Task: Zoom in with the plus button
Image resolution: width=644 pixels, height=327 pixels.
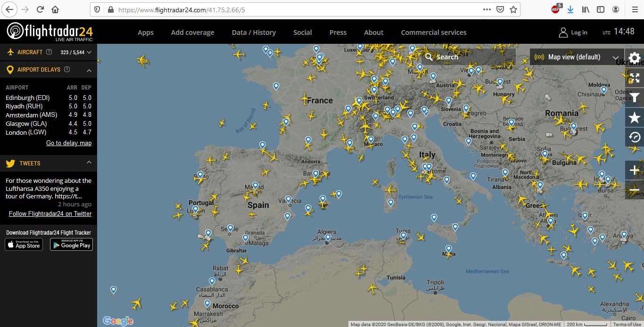Action: click(x=635, y=170)
